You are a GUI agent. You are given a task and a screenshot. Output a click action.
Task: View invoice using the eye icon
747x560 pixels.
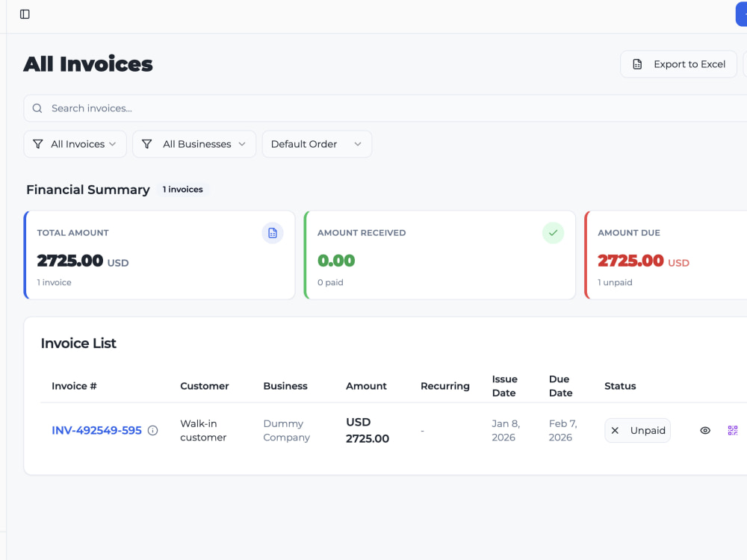click(x=705, y=431)
